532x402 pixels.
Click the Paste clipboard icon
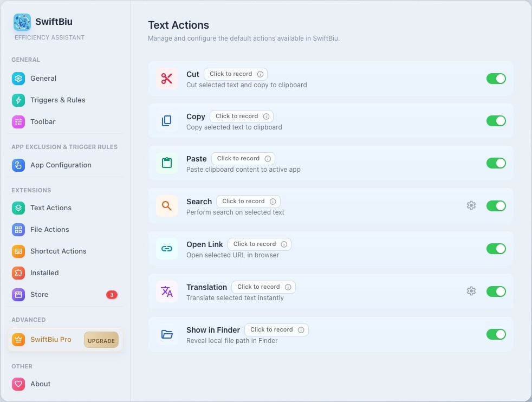pos(167,163)
